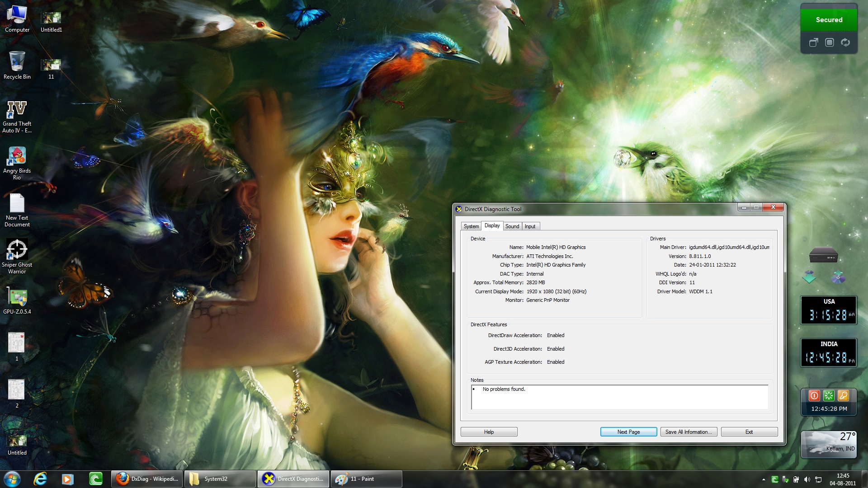Click the USA clock gadget
This screenshot has height=488, width=868.
[829, 310]
